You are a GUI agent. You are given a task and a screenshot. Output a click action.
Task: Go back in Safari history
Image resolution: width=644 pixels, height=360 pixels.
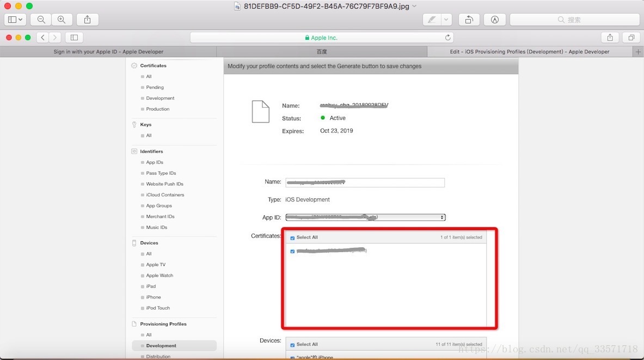(x=42, y=38)
